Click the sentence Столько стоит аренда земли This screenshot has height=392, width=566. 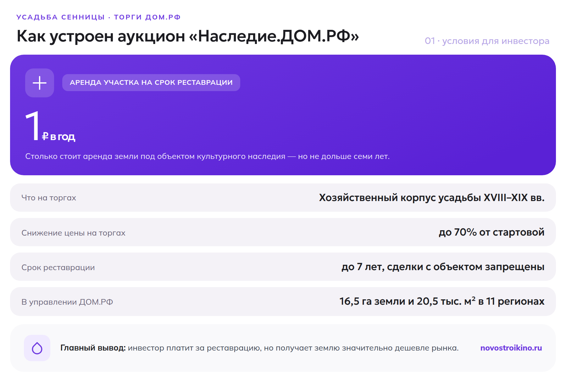207,156
